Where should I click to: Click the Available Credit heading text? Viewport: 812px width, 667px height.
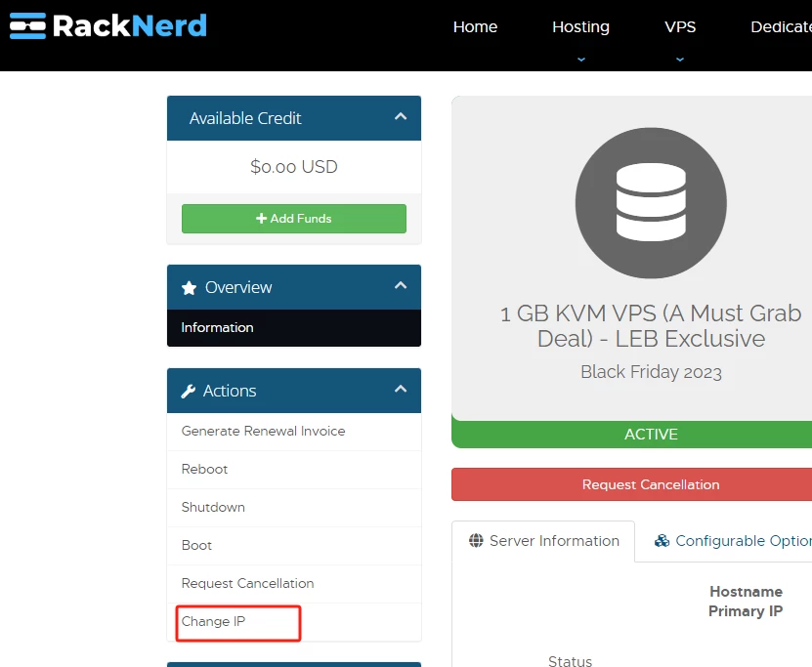(245, 118)
